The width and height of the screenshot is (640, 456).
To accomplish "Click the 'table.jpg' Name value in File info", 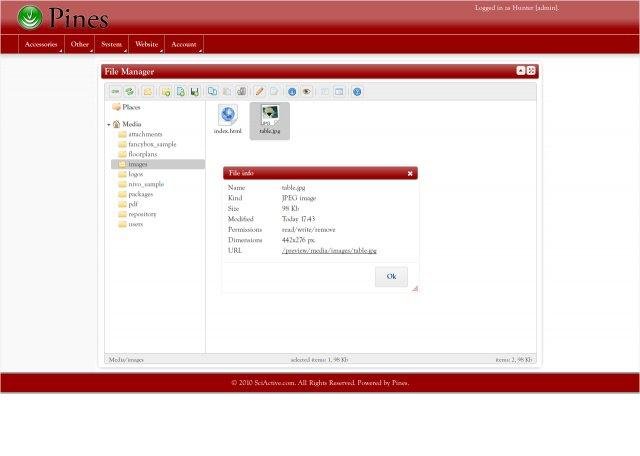I will (293, 187).
